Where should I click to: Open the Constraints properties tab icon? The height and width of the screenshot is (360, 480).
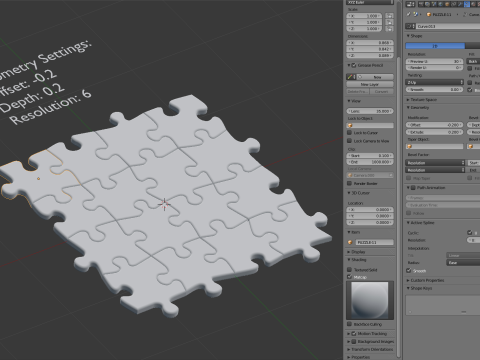point(453,4)
